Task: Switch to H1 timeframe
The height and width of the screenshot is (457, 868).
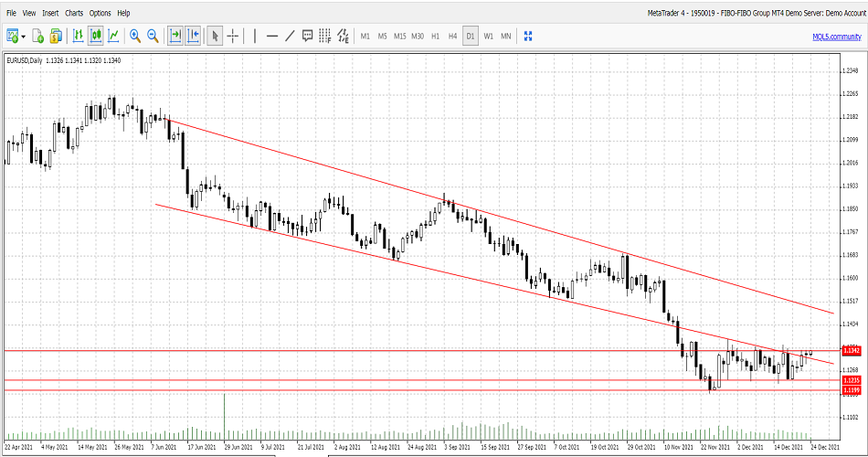Action: click(x=435, y=36)
